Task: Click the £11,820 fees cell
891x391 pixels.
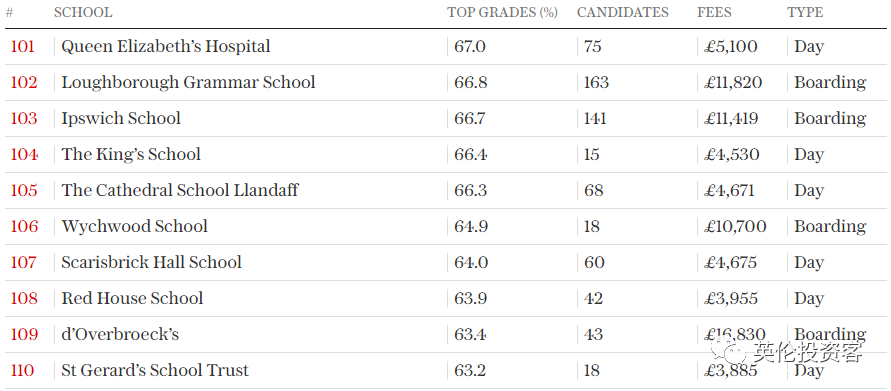Action: click(733, 82)
